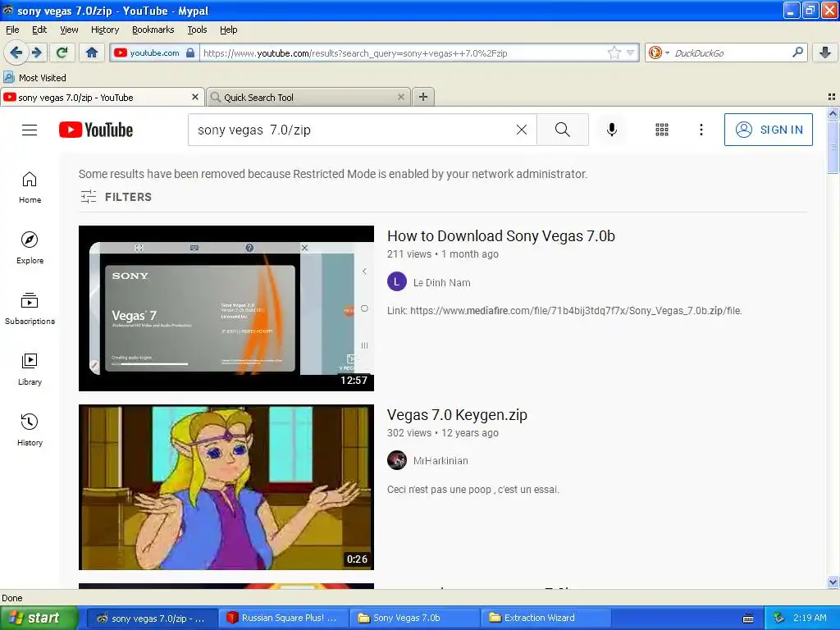
Task: Click the padlock site security icon
Action: point(190,52)
